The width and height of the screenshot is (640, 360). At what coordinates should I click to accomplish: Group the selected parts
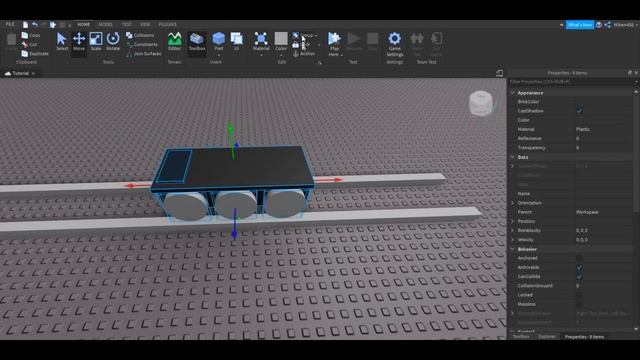(303, 36)
